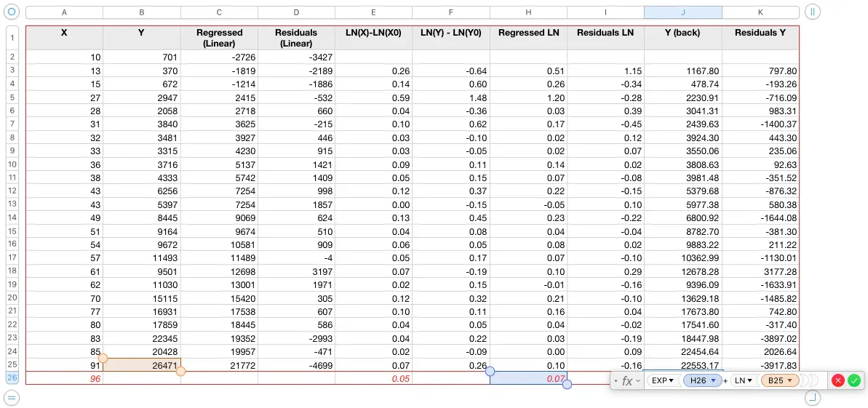
Task: Click the cell containing -1400.37
Action: tap(760, 124)
